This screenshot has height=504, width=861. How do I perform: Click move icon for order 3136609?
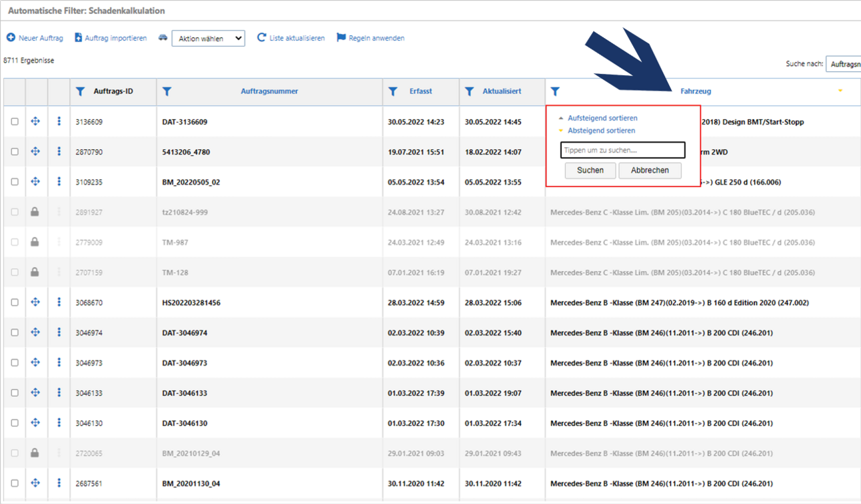pos(35,121)
